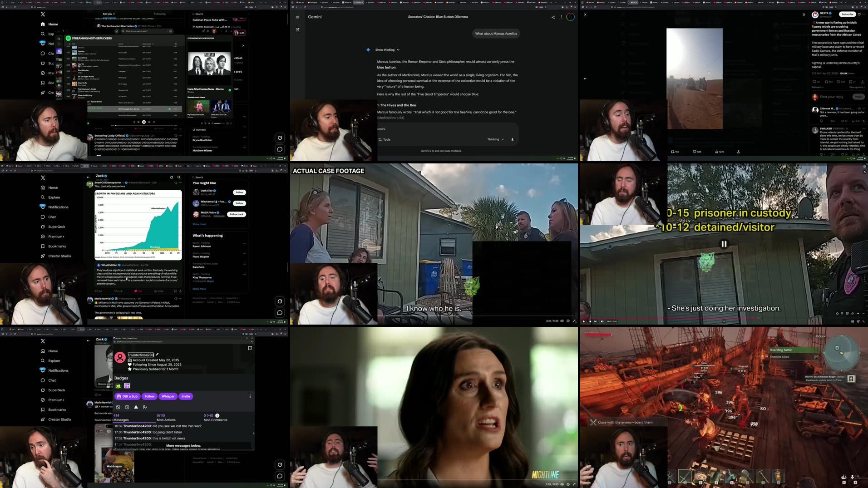Bookmark the physicians and administrators chart post
Image resolution: width=868 pixels, height=488 pixels.
[175, 291]
